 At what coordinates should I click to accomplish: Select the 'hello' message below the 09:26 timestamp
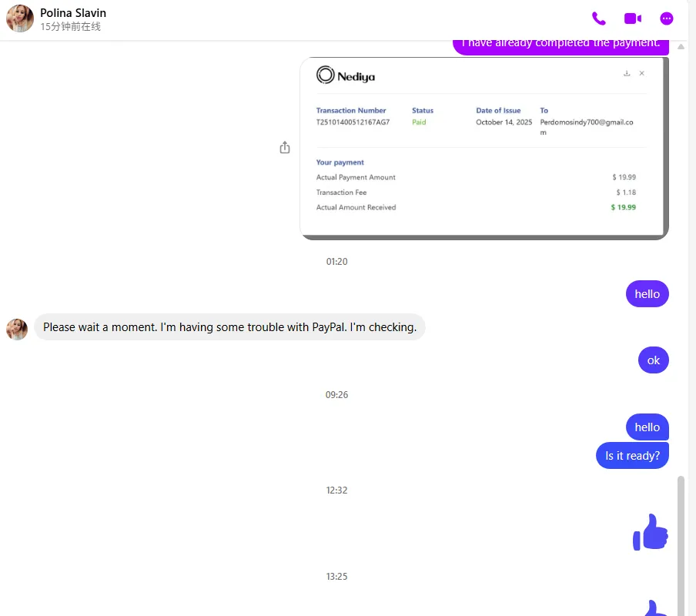(647, 427)
